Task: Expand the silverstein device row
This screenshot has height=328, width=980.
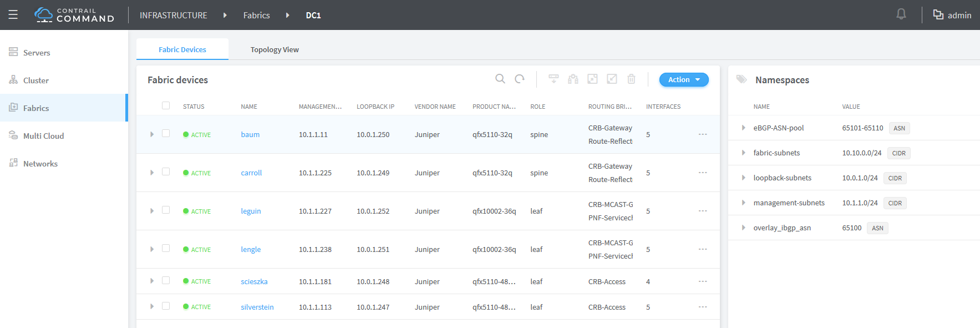Action: [151, 306]
